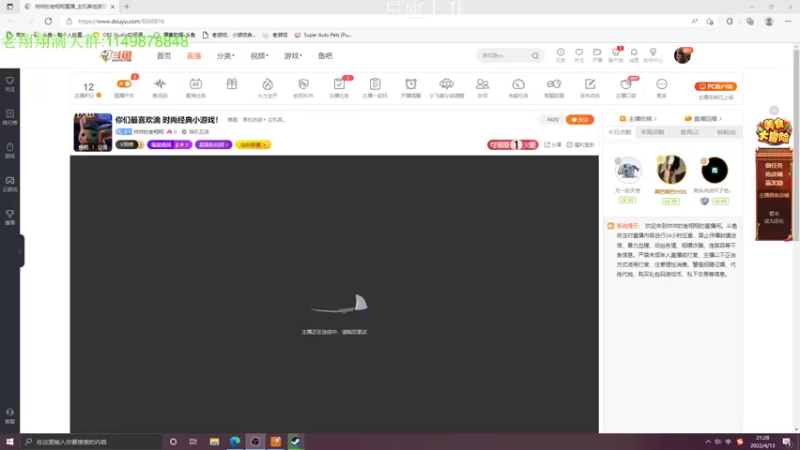Open the 发布动态 edit pencil icon
The height and width of the screenshot is (450, 800).
(590, 87)
